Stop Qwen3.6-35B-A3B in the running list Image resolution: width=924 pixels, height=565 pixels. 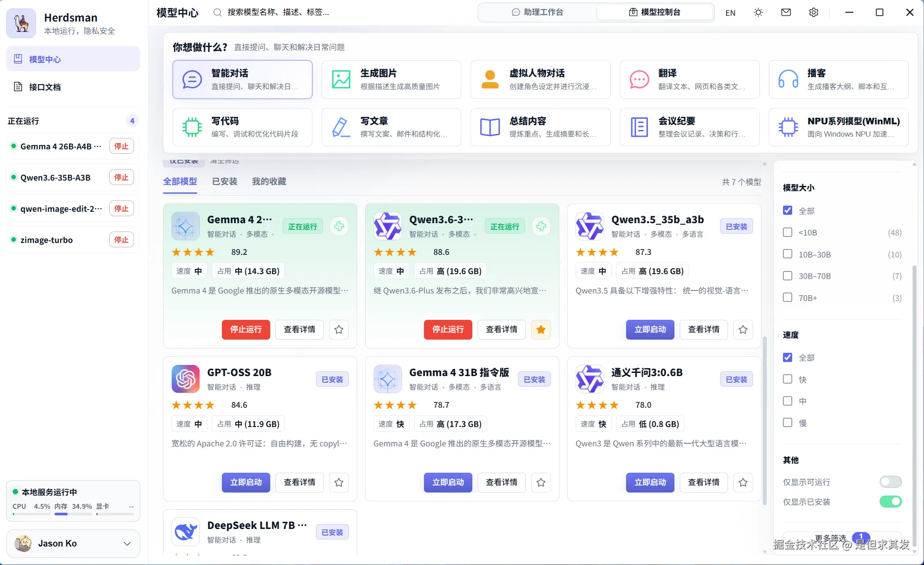121,177
